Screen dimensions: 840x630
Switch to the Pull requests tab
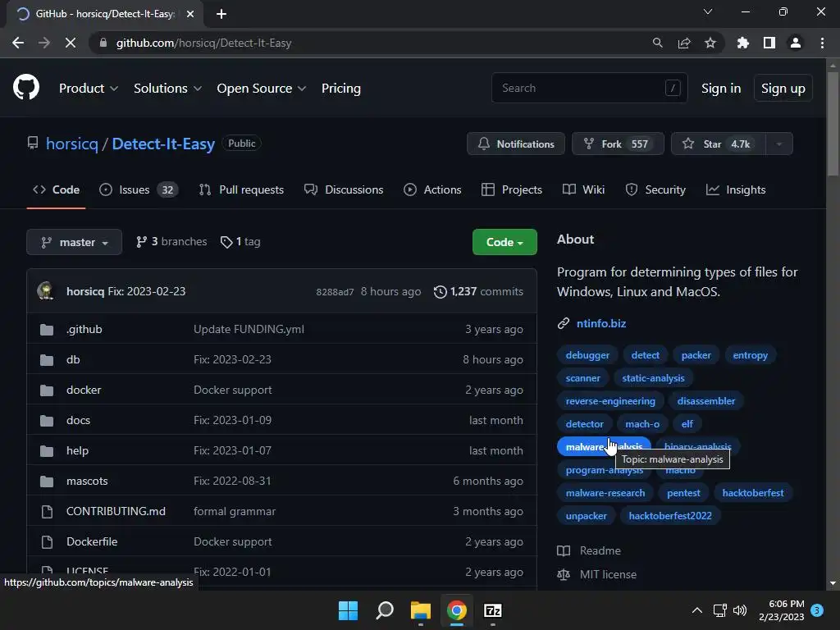(241, 189)
